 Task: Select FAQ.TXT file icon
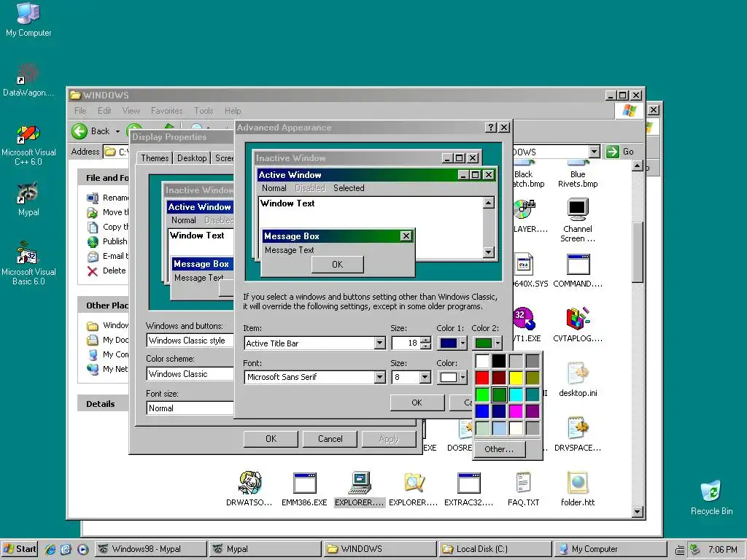click(x=523, y=489)
